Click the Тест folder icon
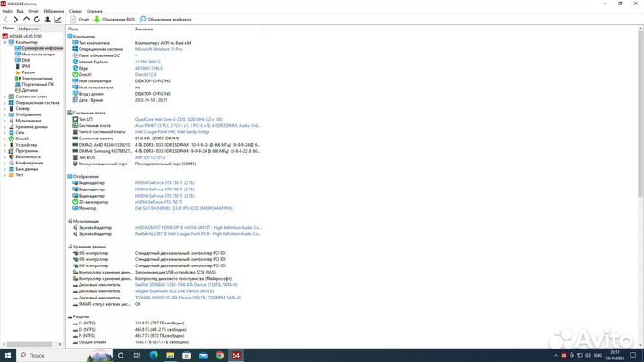Screen dimensions: 644x362 tap(11, 175)
